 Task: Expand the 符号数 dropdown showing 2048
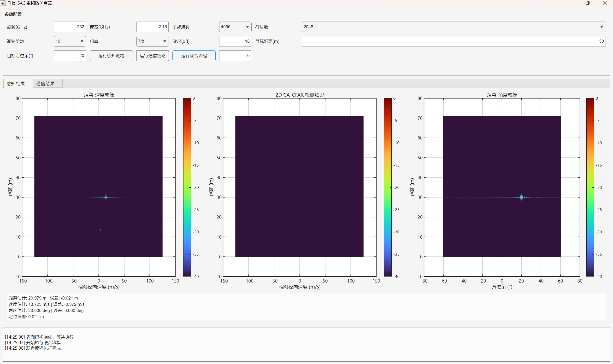[x=454, y=27]
